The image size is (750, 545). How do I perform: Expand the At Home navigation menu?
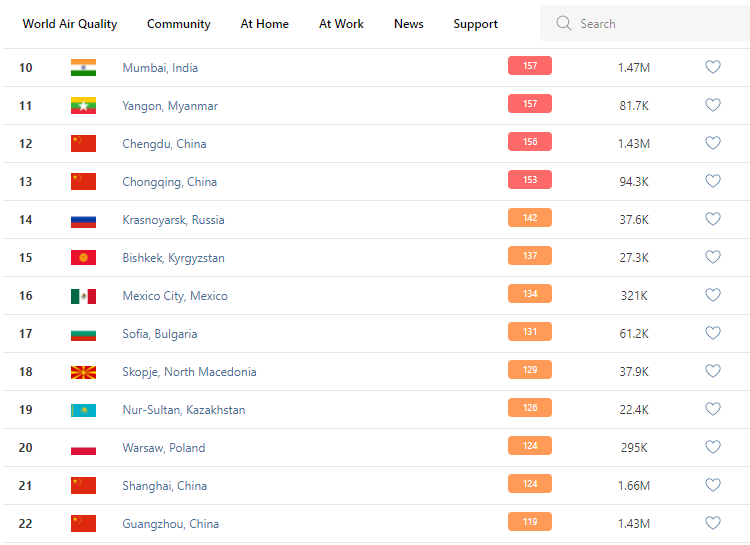(x=265, y=24)
